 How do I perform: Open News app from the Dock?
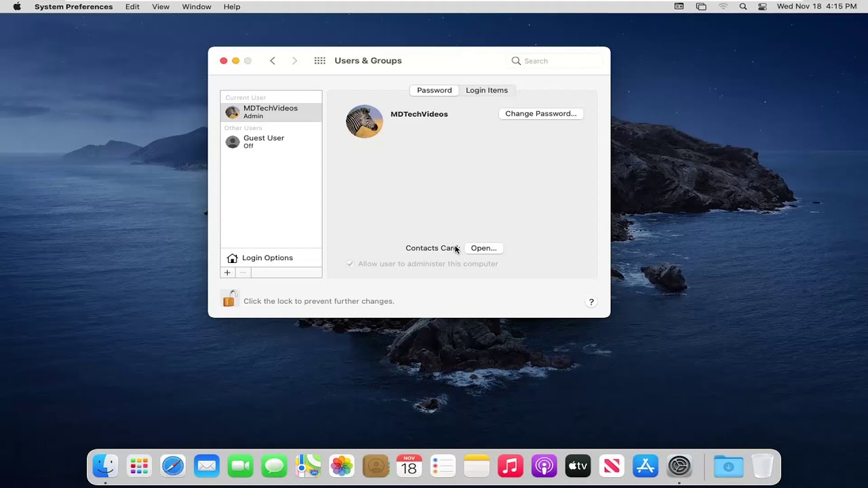click(612, 466)
